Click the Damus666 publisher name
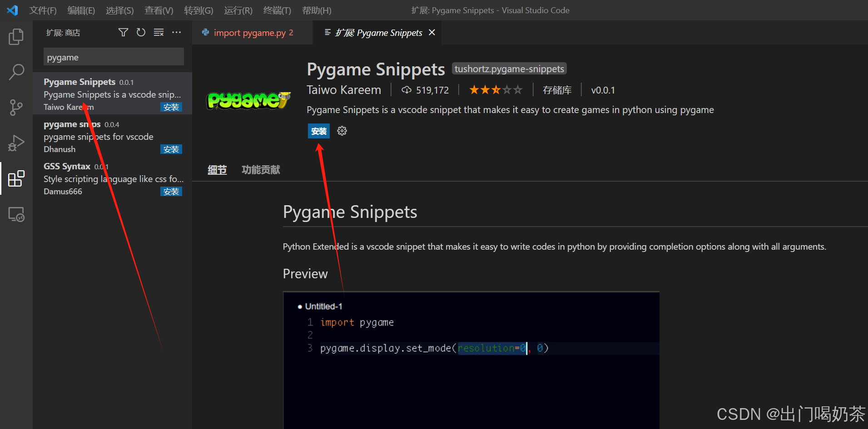Image resolution: width=868 pixels, height=429 pixels. click(63, 192)
